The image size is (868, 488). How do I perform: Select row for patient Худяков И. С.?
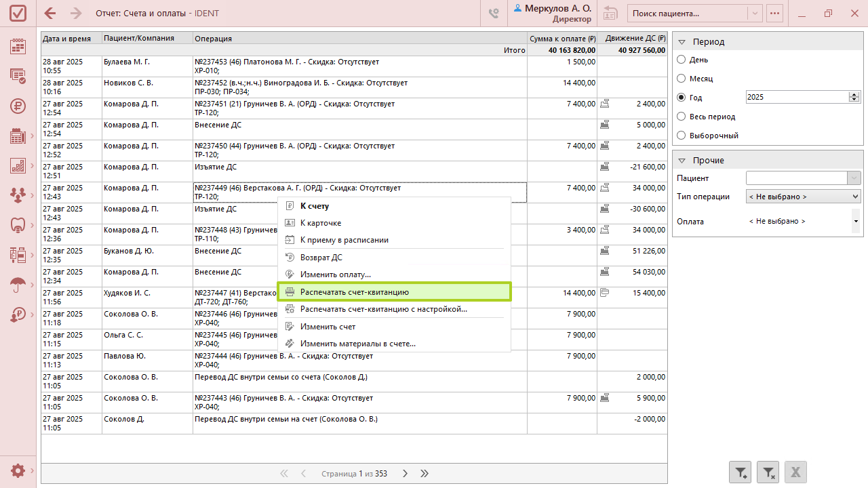pos(354,298)
